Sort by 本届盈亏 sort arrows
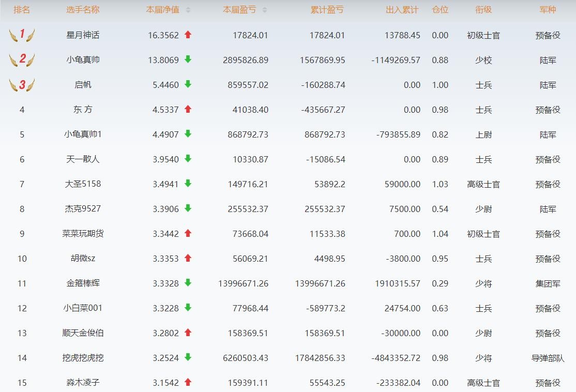 265,10
